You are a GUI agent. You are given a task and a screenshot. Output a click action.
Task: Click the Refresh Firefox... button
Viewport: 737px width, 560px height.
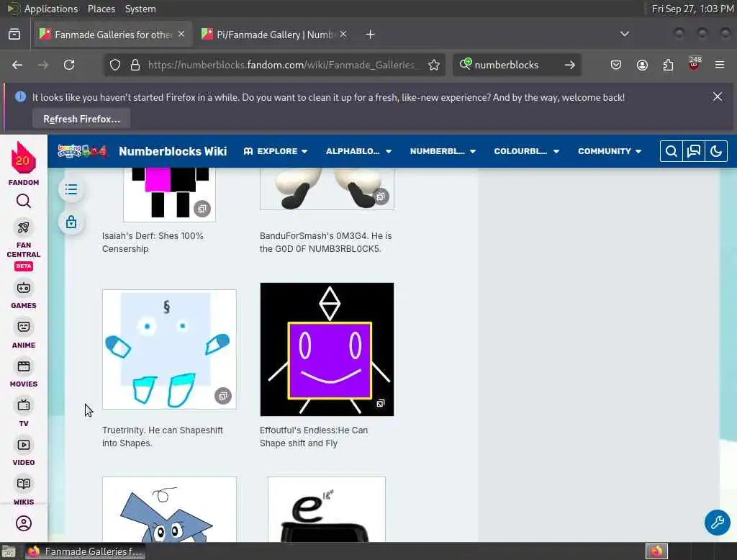(81, 119)
